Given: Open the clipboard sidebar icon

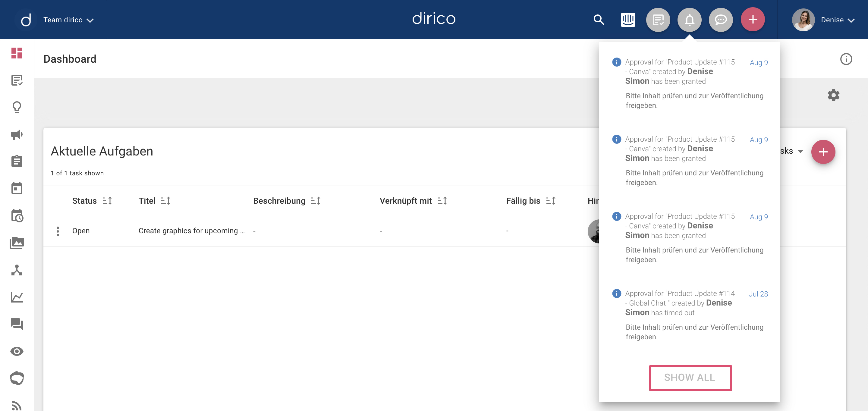Looking at the screenshot, I should point(17,161).
